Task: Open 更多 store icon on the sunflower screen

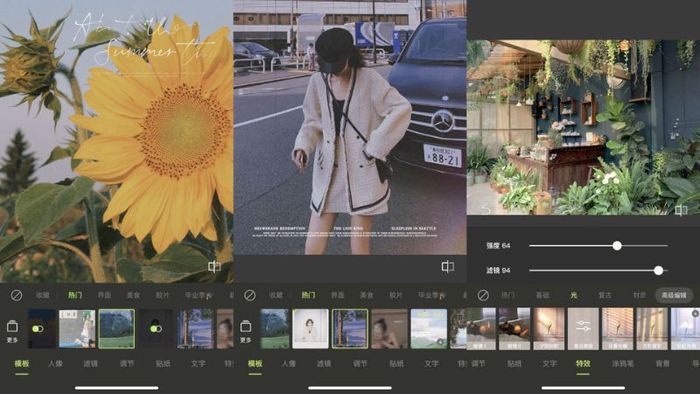Action: click(12, 331)
